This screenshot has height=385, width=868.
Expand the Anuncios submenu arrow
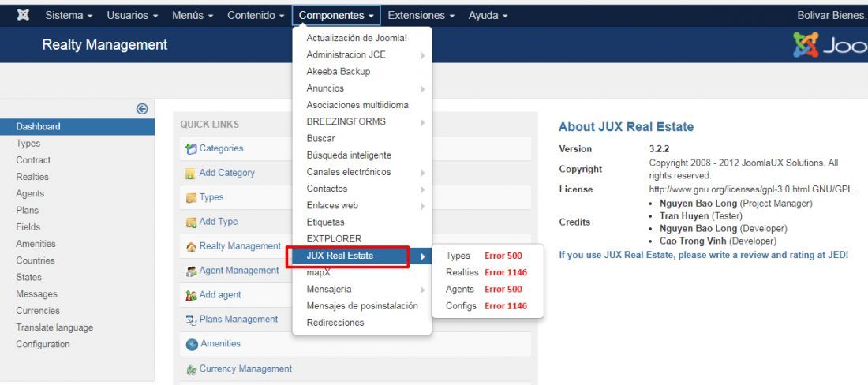(422, 88)
